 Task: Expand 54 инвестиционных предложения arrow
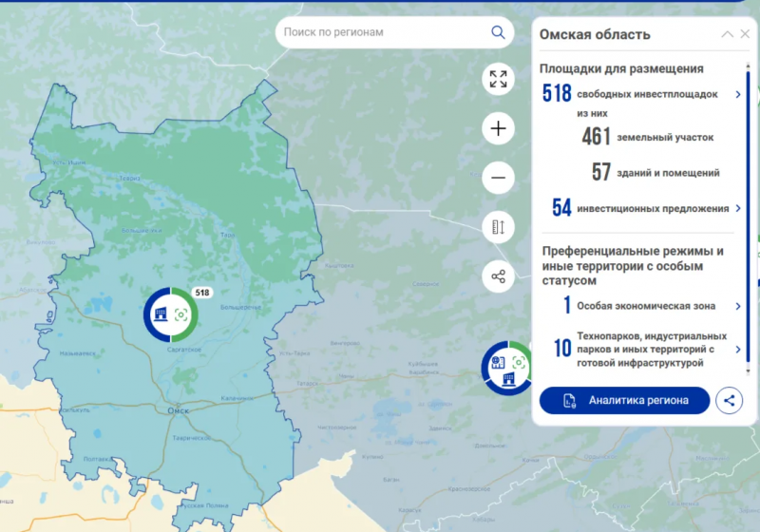738,208
